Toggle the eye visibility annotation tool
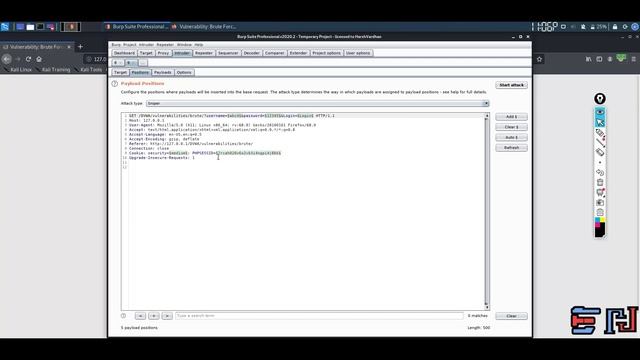 click(x=600, y=112)
